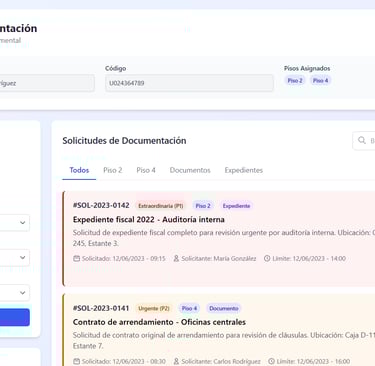The image size is (375, 366).
Task: Click the Urgente (P2) tag
Action: (x=154, y=309)
